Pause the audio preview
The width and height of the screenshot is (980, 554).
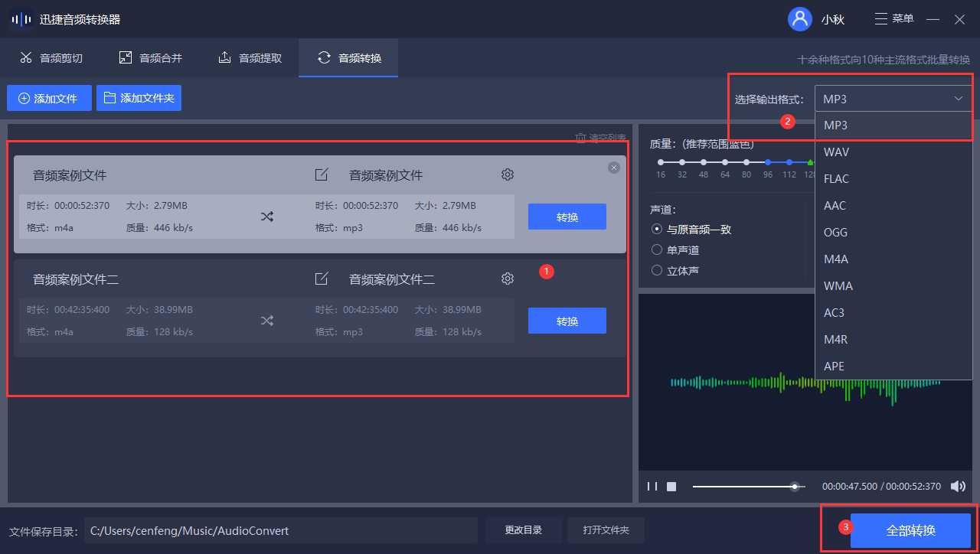[x=652, y=486]
